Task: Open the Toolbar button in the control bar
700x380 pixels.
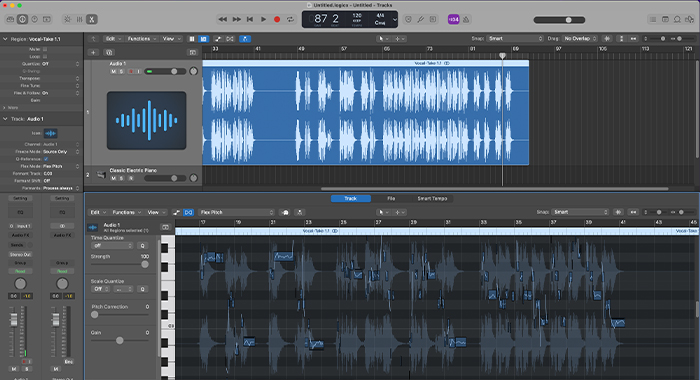Action: point(46,19)
